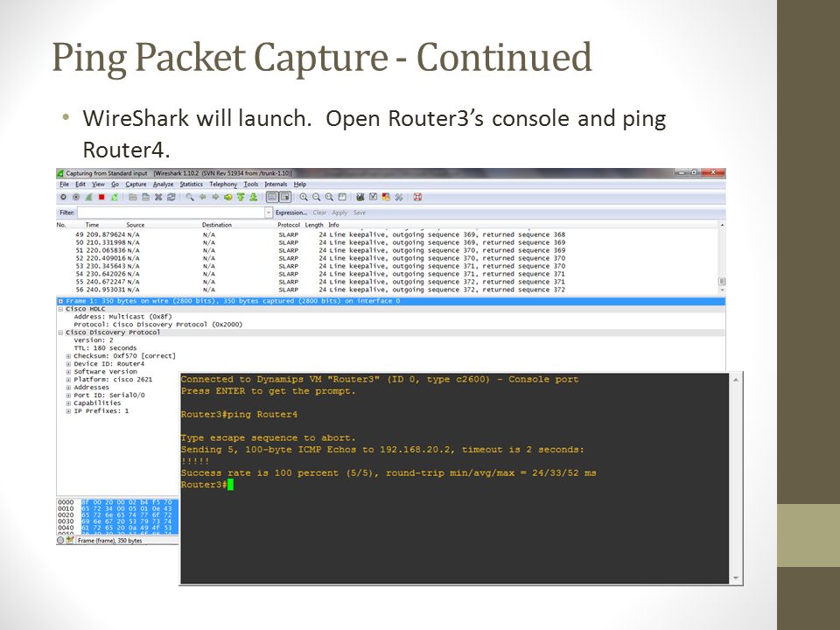Viewport: 840px width, 630px height.
Task: Expand the Software Version node
Action: [68, 372]
